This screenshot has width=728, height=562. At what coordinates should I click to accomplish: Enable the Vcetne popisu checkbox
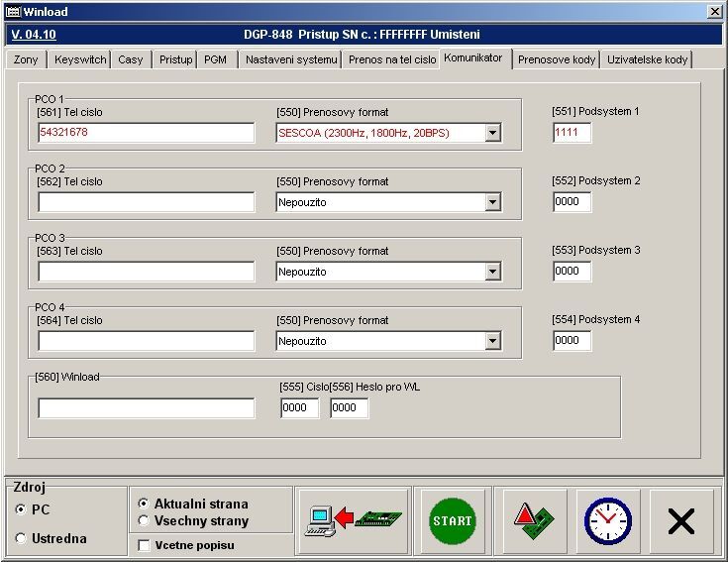(x=145, y=545)
